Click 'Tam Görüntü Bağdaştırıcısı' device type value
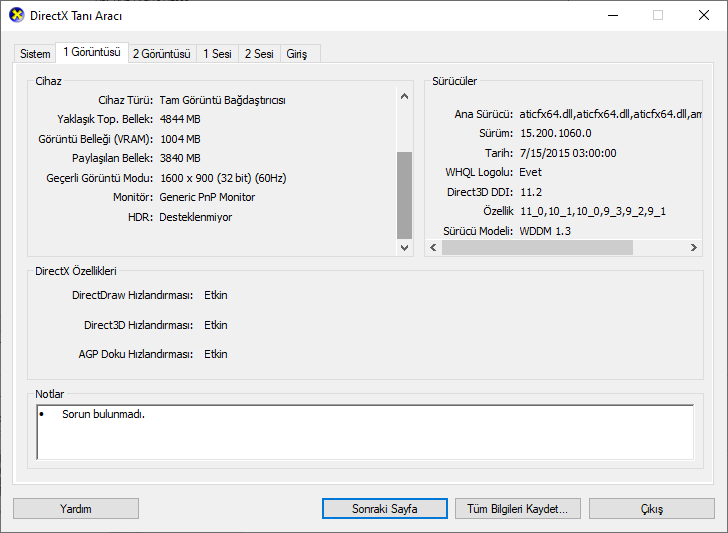This screenshot has width=728, height=533. (222, 100)
